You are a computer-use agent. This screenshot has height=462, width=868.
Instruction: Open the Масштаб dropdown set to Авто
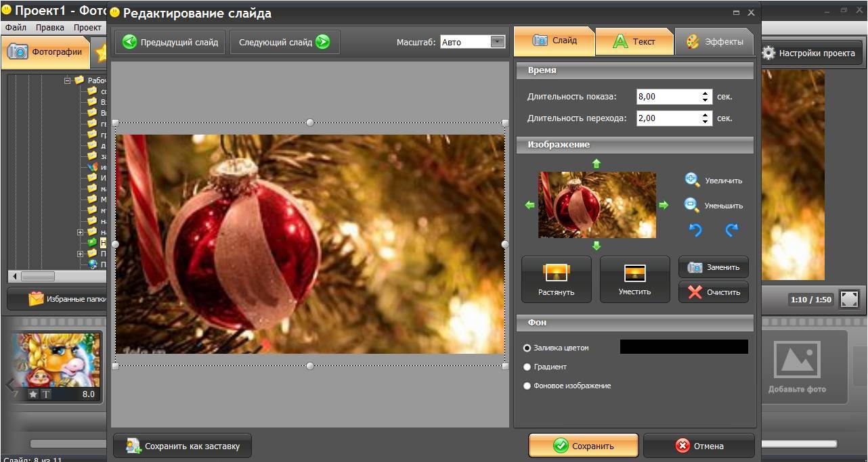(473, 42)
